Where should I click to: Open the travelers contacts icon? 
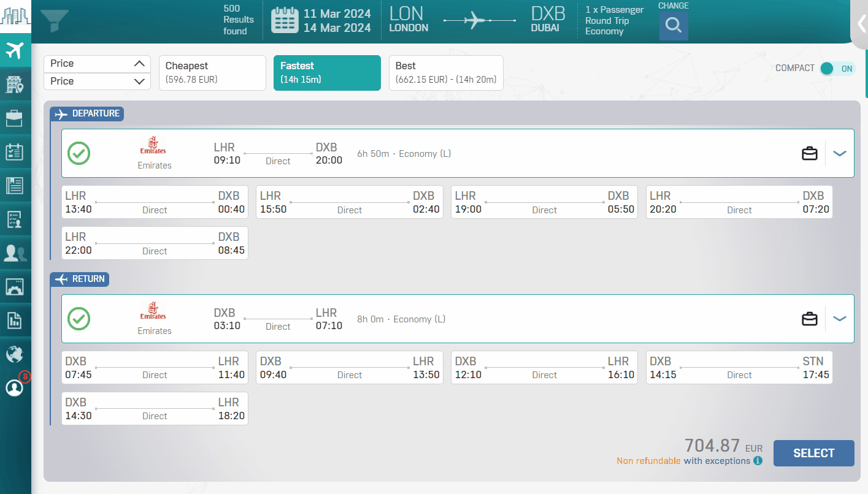pos(15,253)
